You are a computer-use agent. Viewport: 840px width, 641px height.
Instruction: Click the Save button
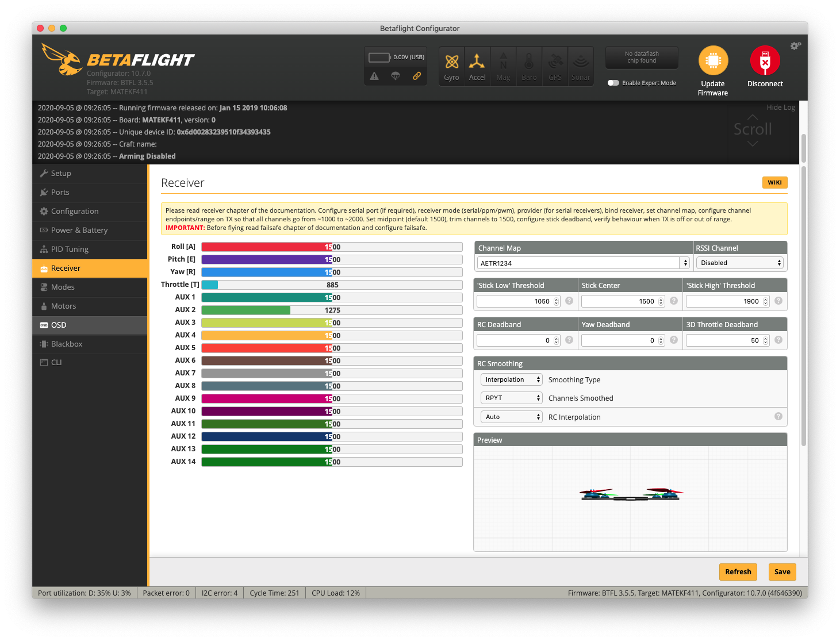[782, 571]
